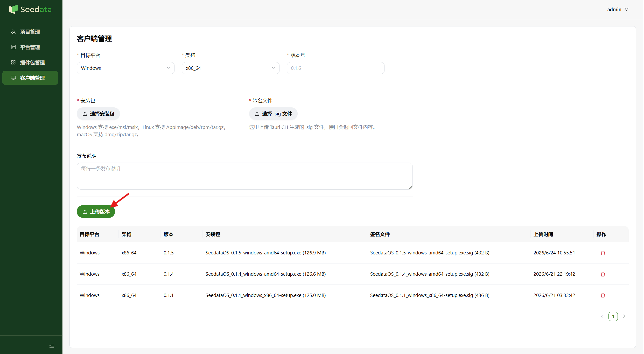Click version cell 0.1.5
Viewport: 644px width, 354px height.
click(169, 253)
